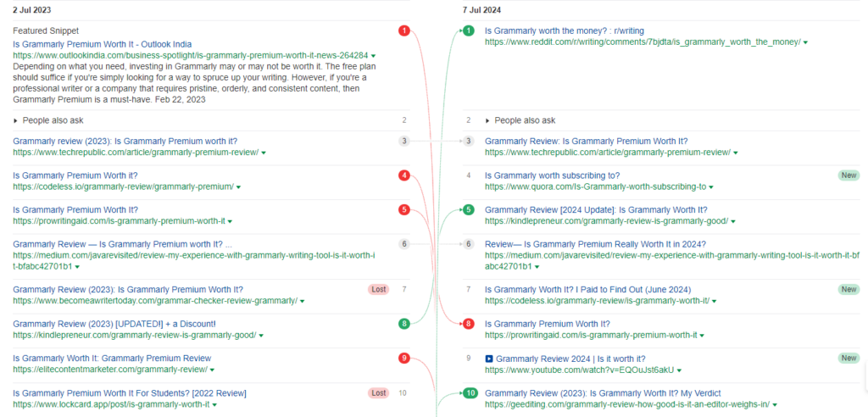Click the lockcard.app green URL
The image size is (868, 417).
111,405
